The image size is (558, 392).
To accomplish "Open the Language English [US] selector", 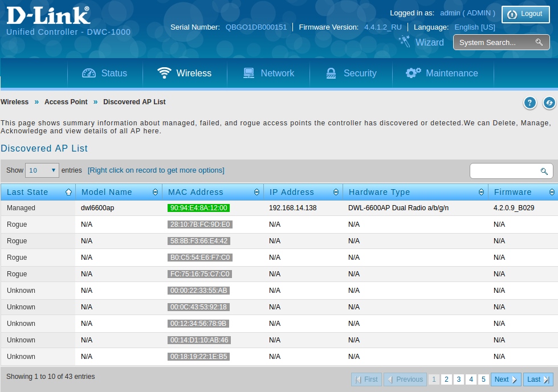I will (474, 27).
